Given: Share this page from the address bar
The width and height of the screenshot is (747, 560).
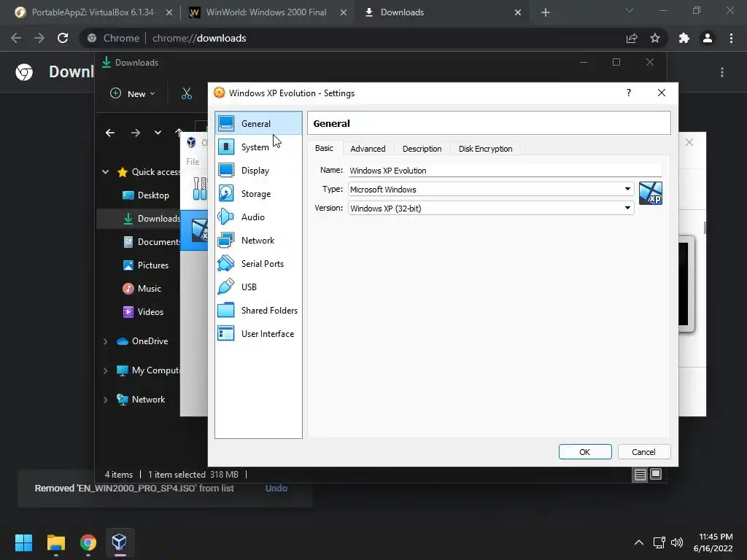Looking at the screenshot, I should 632,38.
